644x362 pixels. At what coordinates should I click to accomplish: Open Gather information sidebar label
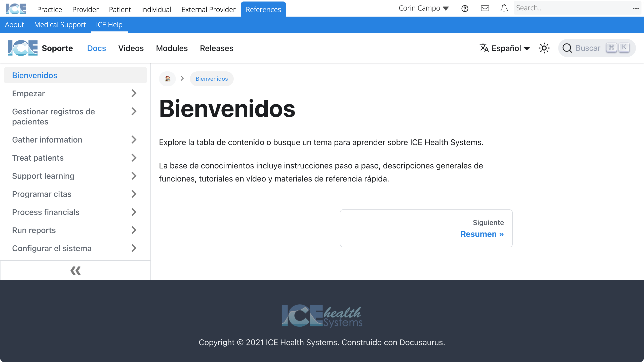(x=47, y=140)
